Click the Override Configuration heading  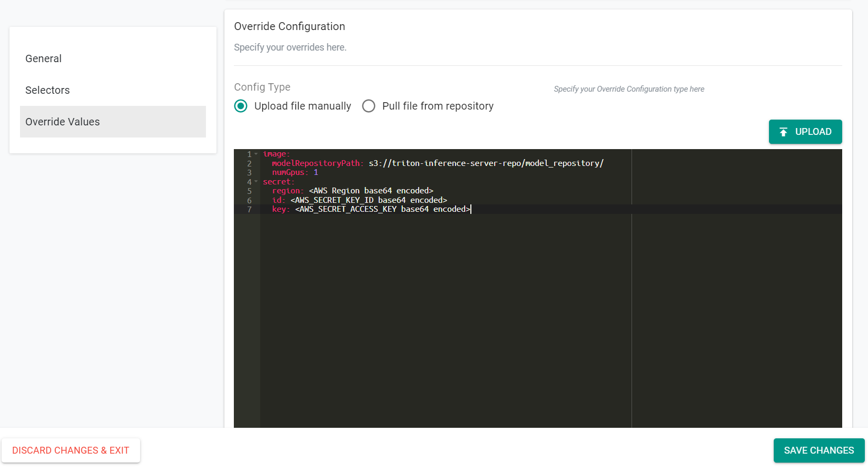290,26
